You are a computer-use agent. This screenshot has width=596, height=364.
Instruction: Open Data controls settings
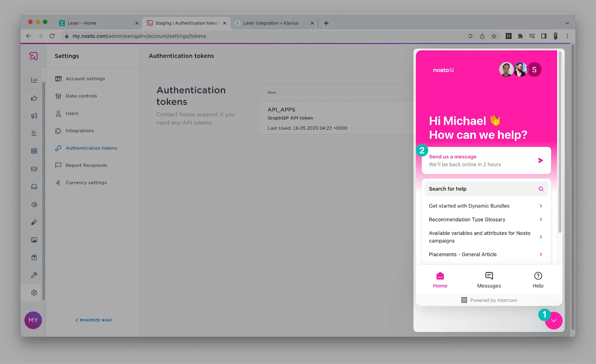click(x=81, y=96)
